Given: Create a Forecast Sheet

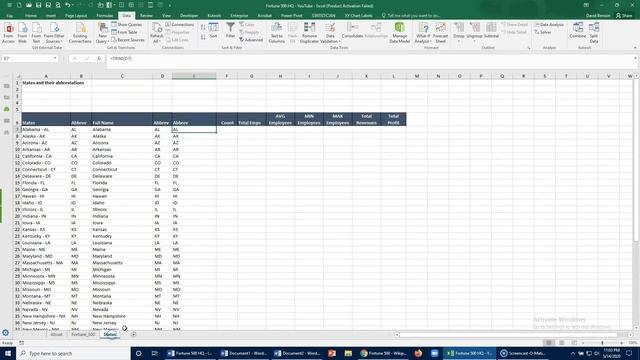Looking at the screenshot, I should point(441,33).
